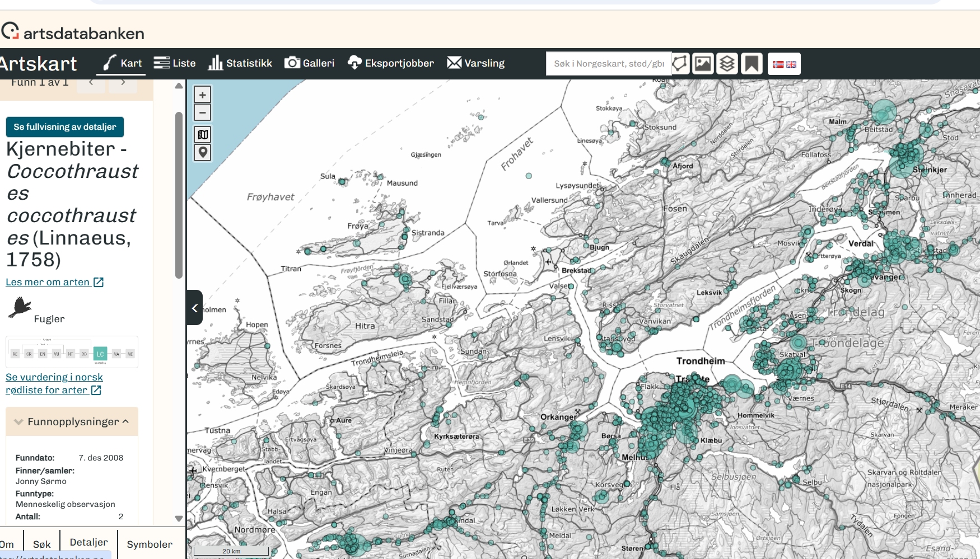Viewport: 980px width, 559px height.
Task: Click Se fullvisning av detaljer button
Action: [65, 127]
